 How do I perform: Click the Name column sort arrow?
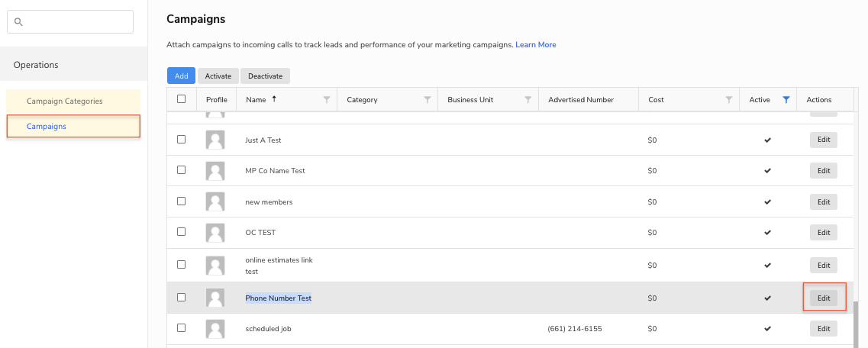[274, 99]
